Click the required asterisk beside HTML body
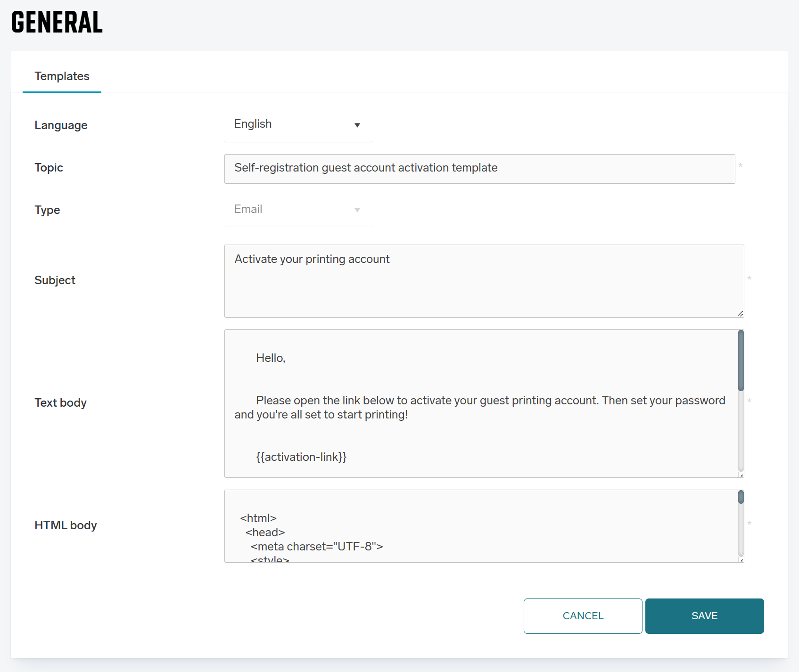Screen dimensions: 799x672 [749, 524]
